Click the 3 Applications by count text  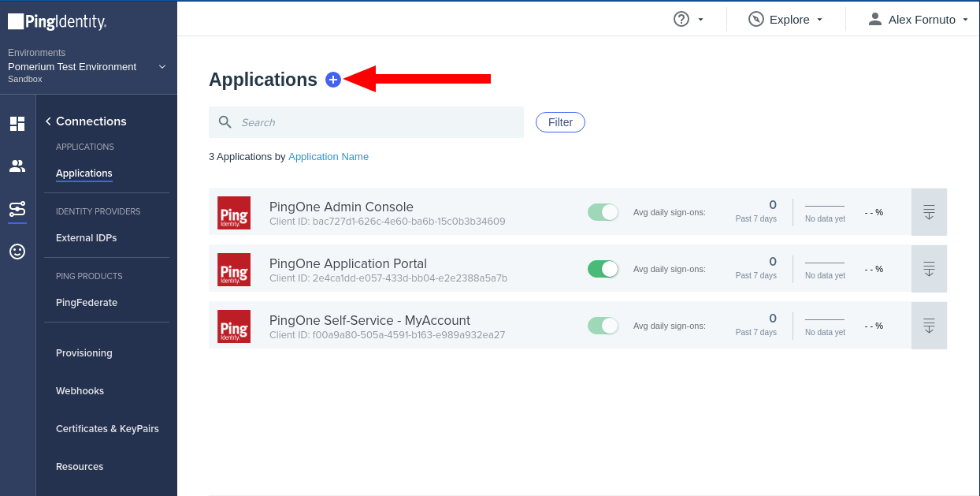coord(247,157)
